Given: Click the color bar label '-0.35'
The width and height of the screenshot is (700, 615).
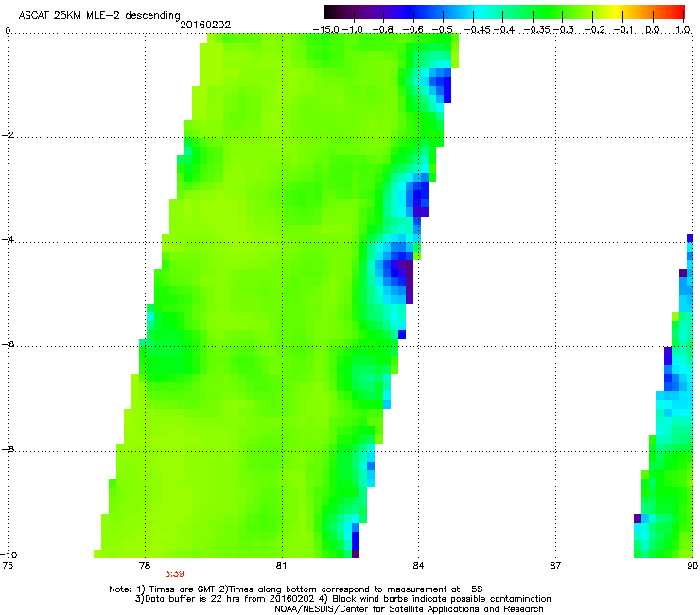Looking at the screenshot, I should tap(537, 30).
